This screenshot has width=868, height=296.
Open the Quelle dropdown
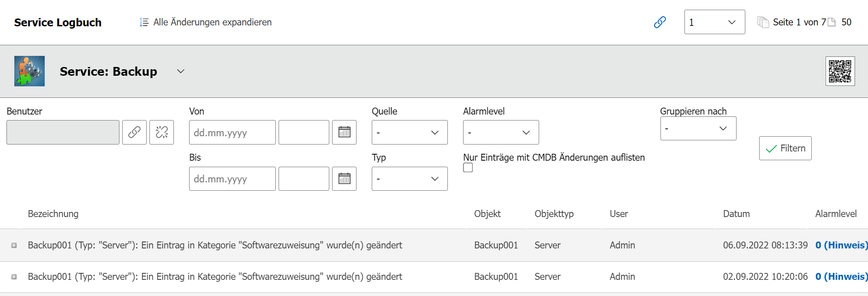pyautogui.click(x=410, y=133)
